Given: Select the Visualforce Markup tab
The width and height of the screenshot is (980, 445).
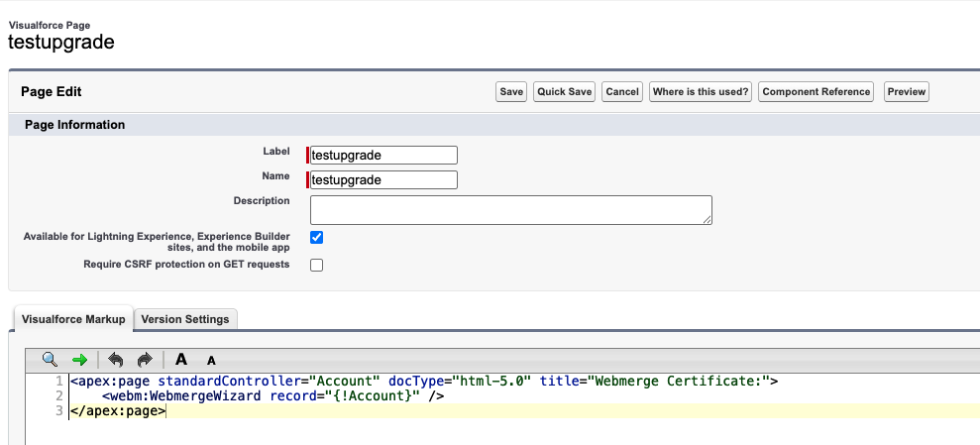Looking at the screenshot, I should 73,319.
